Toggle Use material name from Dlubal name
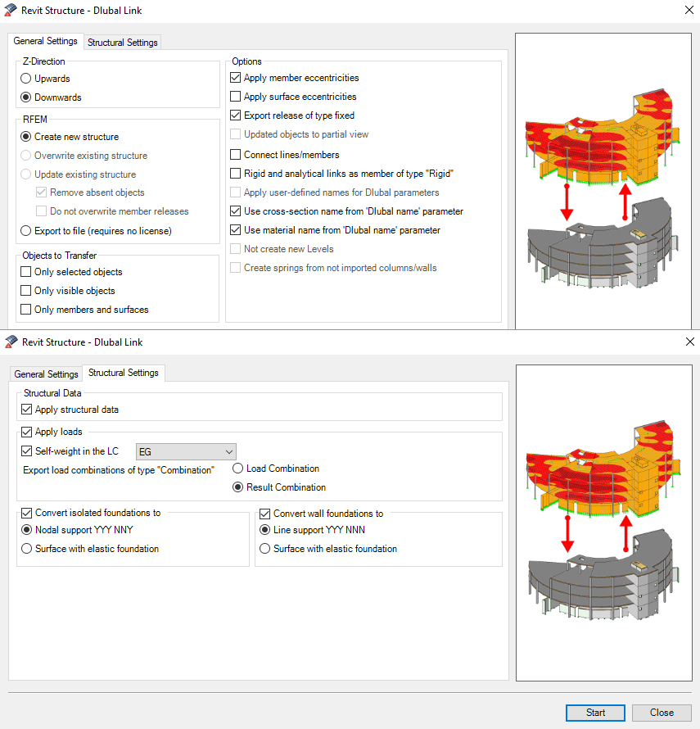 click(236, 229)
